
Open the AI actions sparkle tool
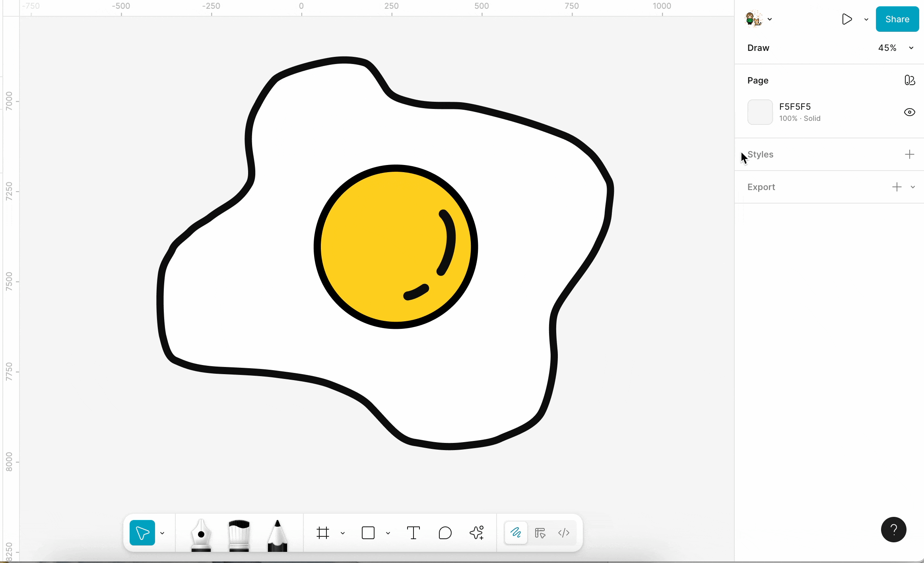(x=476, y=533)
